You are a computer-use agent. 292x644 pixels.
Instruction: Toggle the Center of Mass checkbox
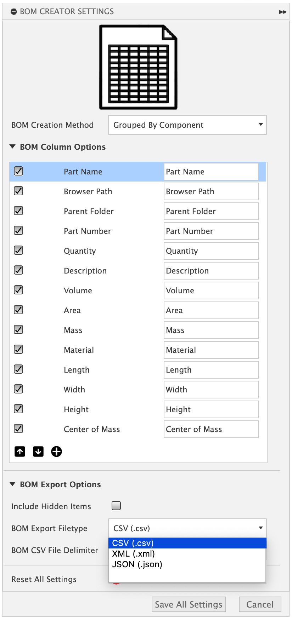(x=18, y=429)
